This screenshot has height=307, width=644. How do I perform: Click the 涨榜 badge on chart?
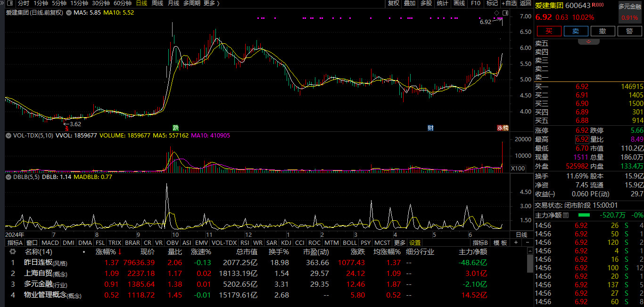click(503, 128)
